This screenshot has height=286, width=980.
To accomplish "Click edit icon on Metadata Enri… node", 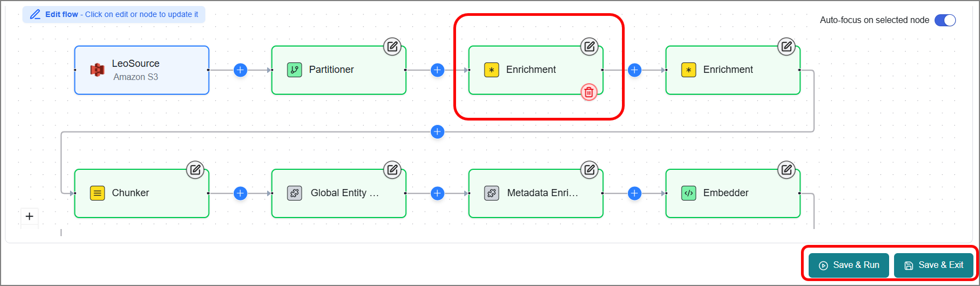I will [589, 170].
